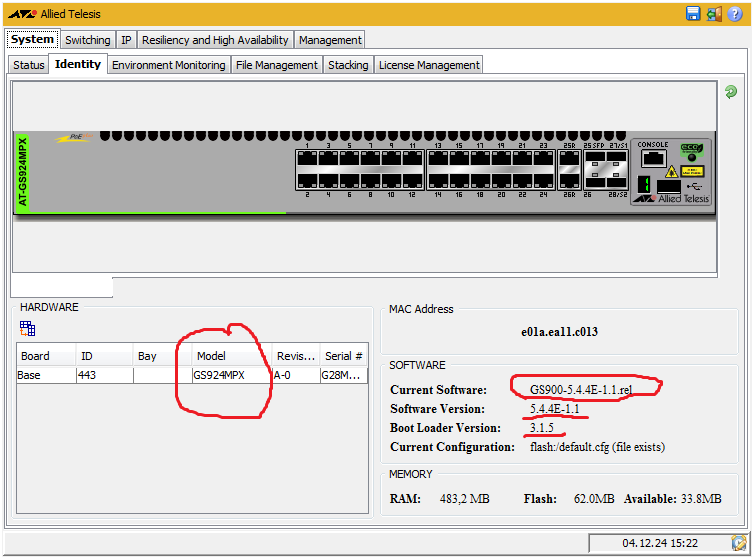Click the Board column header
This screenshot has height=559, width=755.
point(46,356)
